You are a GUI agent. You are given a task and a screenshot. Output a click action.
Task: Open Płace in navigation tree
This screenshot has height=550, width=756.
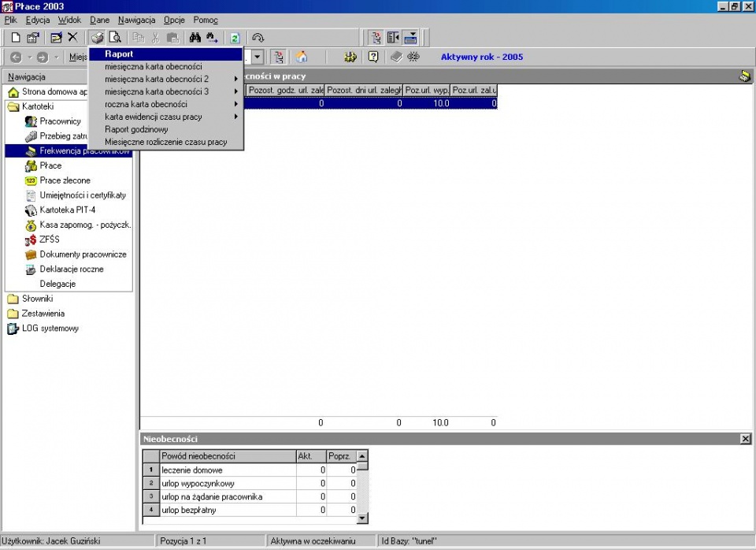pos(43,166)
